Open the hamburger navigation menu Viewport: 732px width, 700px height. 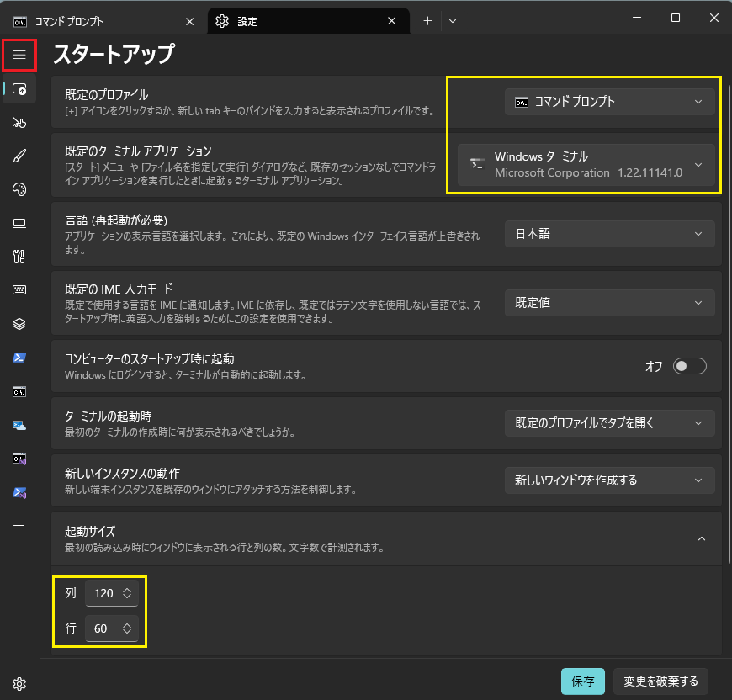[x=19, y=55]
